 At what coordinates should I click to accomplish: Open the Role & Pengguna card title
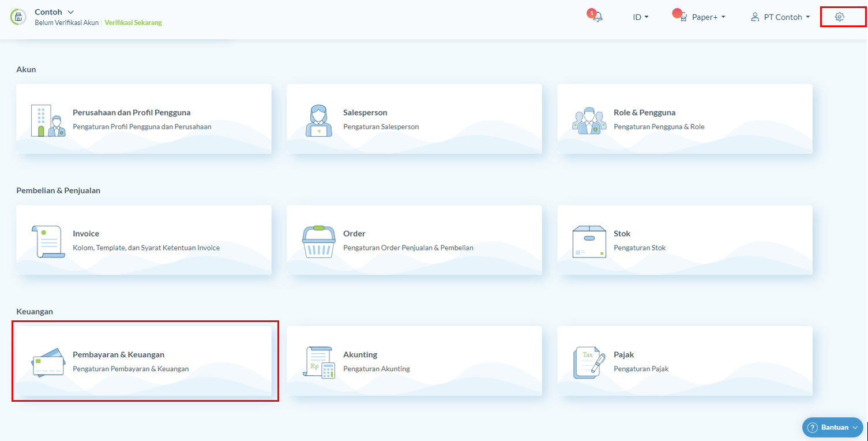tap(644, 113)
